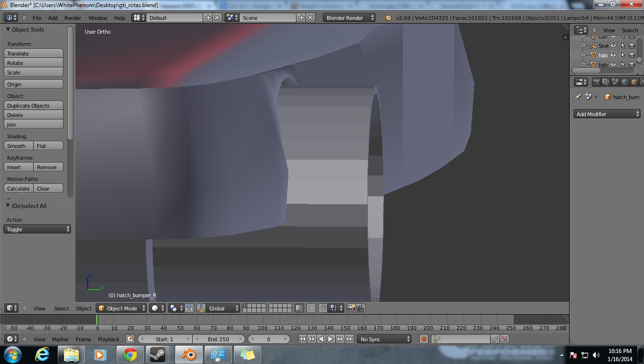Open the File menu
Screen dimensions: 644x364
pos(36,18)
